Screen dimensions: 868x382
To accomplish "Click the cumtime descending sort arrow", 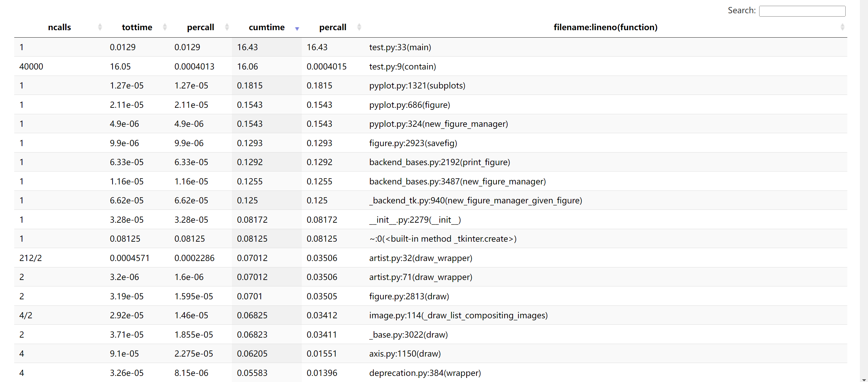I will click(x=297, y=28).
